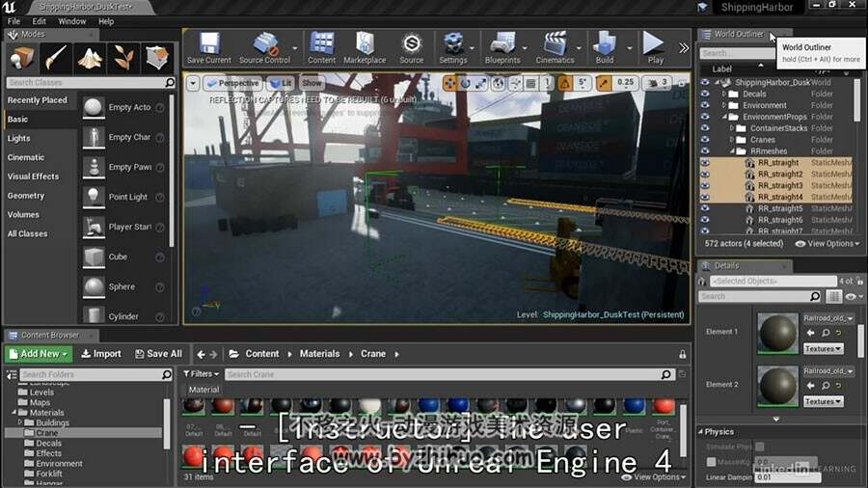Use selected asset arrow for Element 2
This screenshot has height=488, width=868.
pyautogui.click(x=810, y=386)
